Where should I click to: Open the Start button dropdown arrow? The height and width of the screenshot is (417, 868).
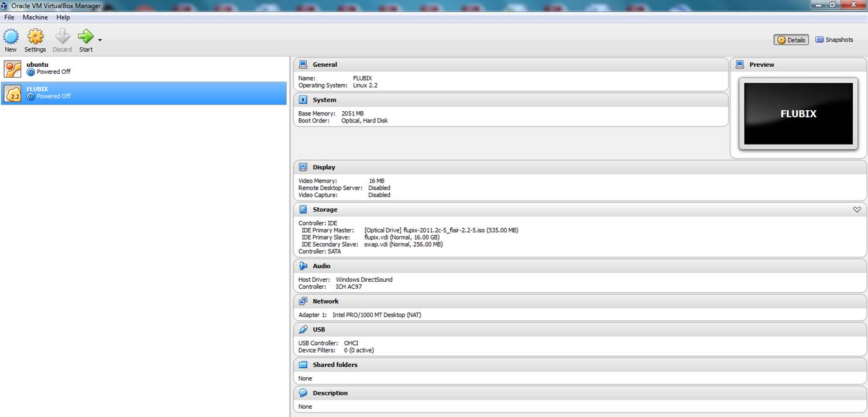(100, 40)
